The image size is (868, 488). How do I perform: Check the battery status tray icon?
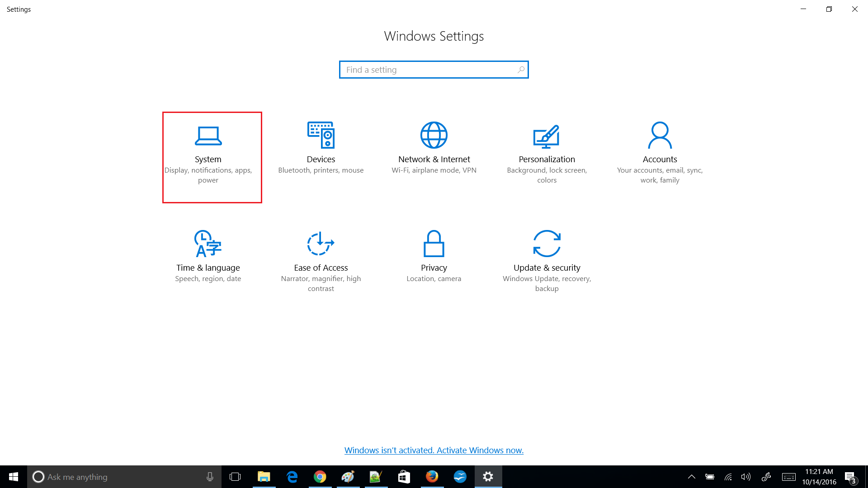(x=710, y=477)
